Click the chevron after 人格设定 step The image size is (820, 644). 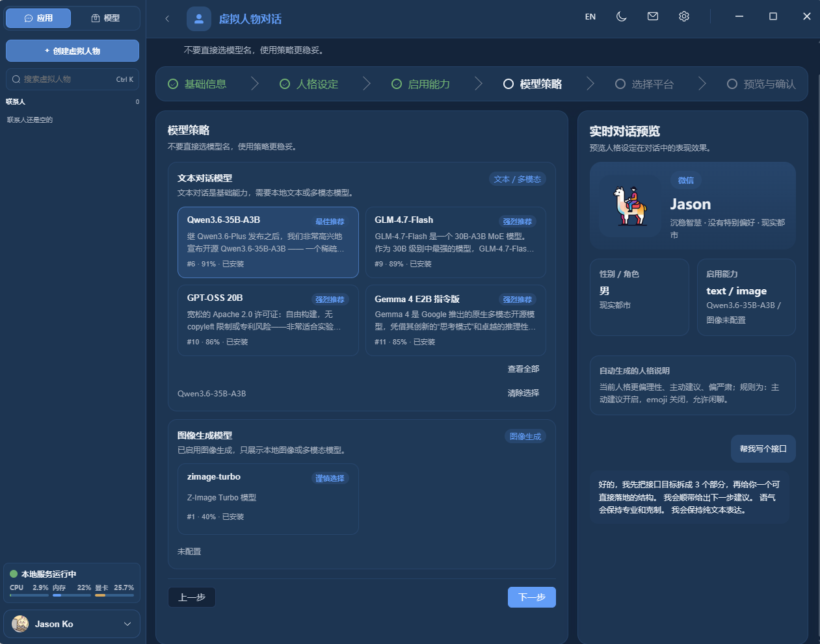click(x=367, y=84)
